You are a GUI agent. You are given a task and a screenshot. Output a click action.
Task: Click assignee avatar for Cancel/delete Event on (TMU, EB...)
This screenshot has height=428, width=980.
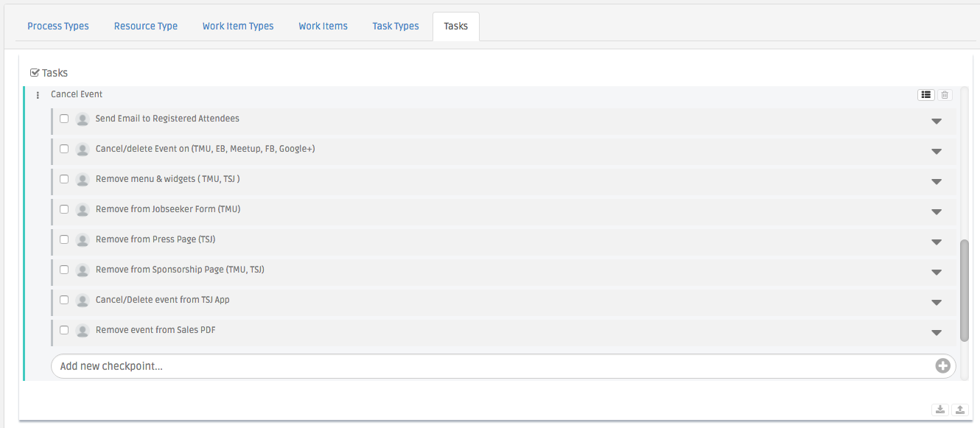pos(83,150)
